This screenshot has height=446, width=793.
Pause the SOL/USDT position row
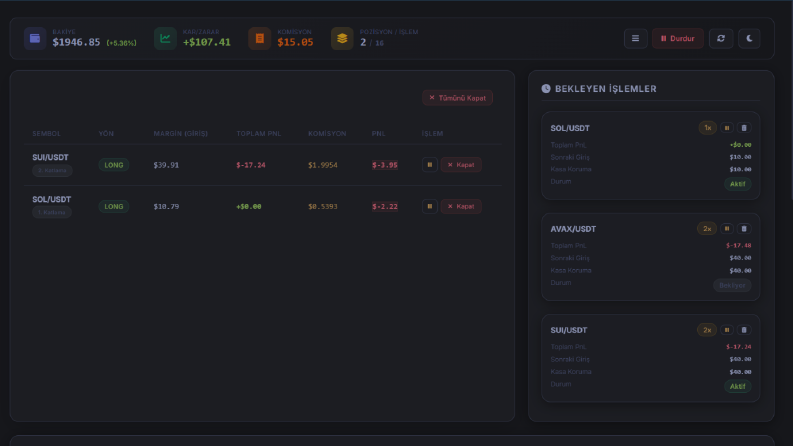(430, 206)
